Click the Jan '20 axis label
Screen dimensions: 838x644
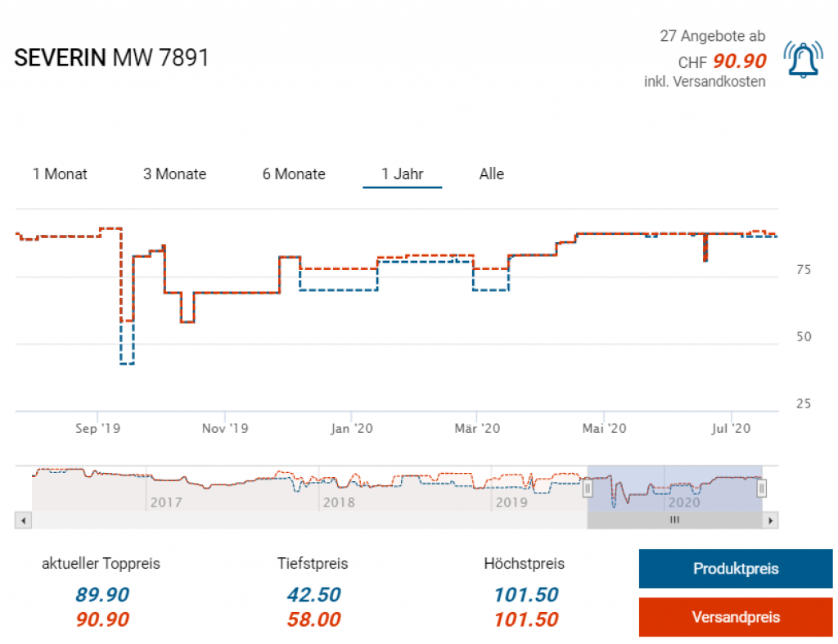coord(351,428)
